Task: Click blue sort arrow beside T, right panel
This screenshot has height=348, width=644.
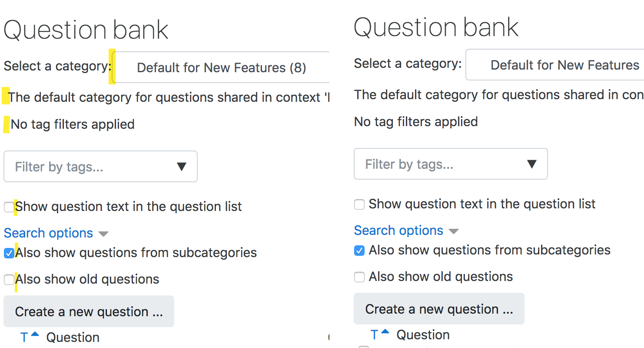Action: coord(385,332)
